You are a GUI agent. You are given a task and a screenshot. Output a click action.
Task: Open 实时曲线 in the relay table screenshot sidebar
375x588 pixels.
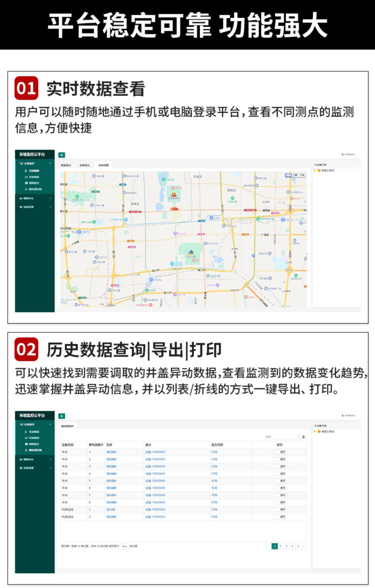click(x=32, y=438)
